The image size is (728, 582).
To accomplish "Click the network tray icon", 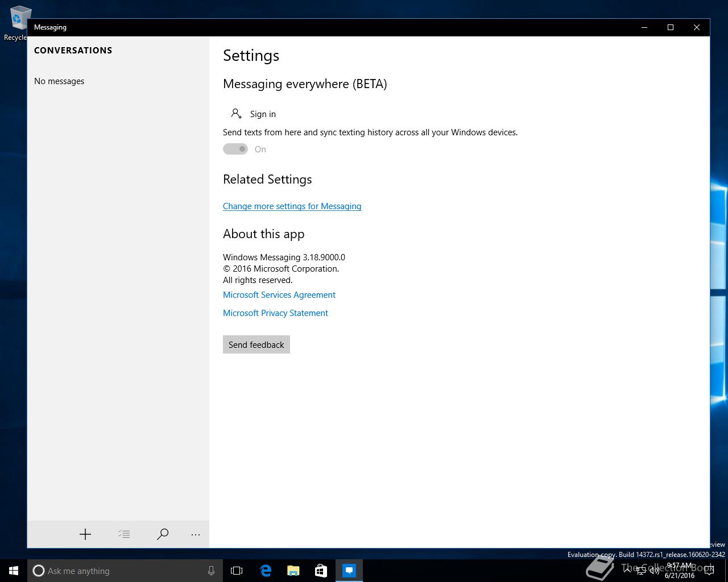I will 641,571.
